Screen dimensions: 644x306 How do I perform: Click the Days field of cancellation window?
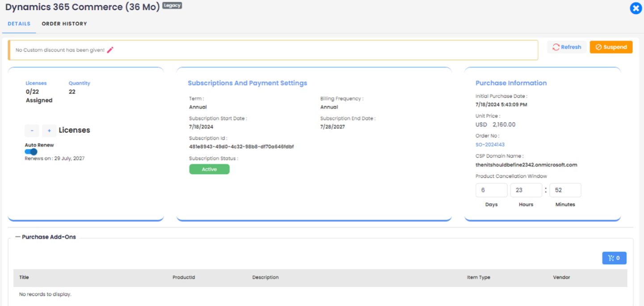491,190
